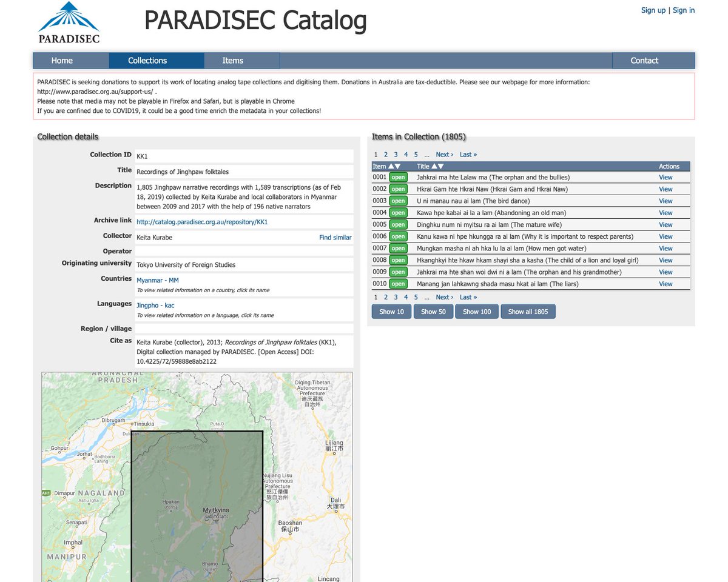Click Myitkyina city label on the map
Viewport: 728px width, 582px height.
[x=217, y=510]
